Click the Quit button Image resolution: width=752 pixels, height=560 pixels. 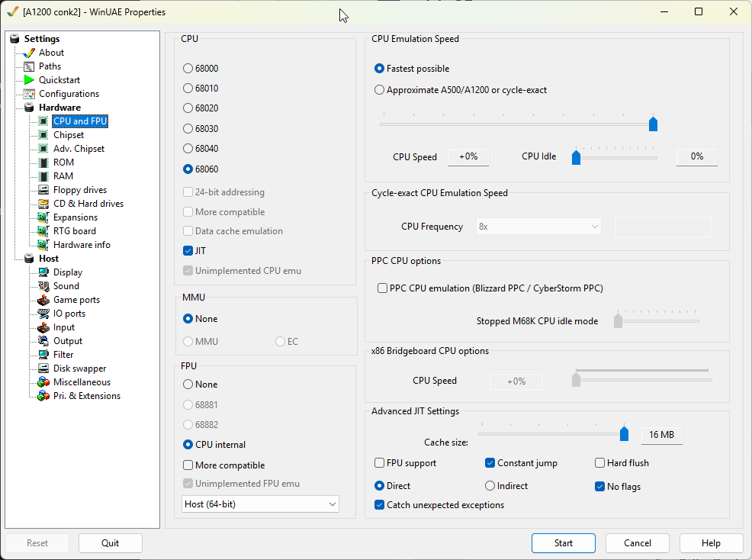(111, 543)
